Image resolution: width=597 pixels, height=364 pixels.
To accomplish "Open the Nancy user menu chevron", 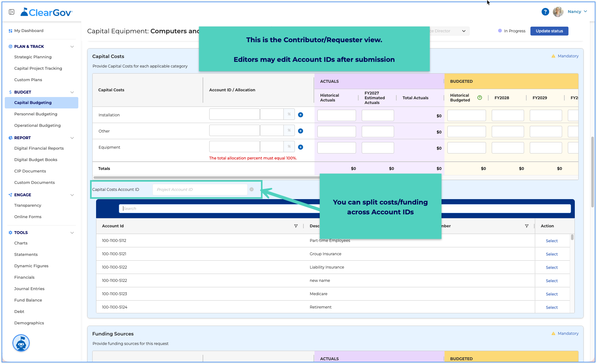I will [585, 11].
